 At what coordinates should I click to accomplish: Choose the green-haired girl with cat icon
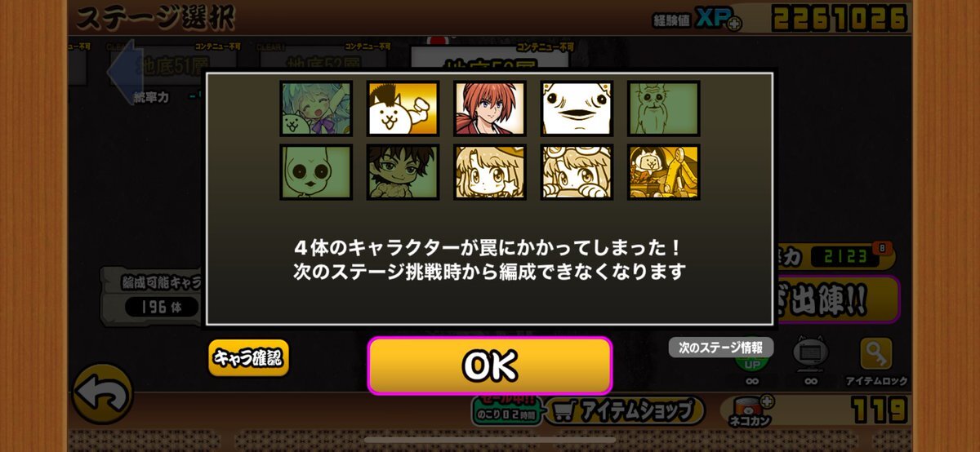click(316, 108)
